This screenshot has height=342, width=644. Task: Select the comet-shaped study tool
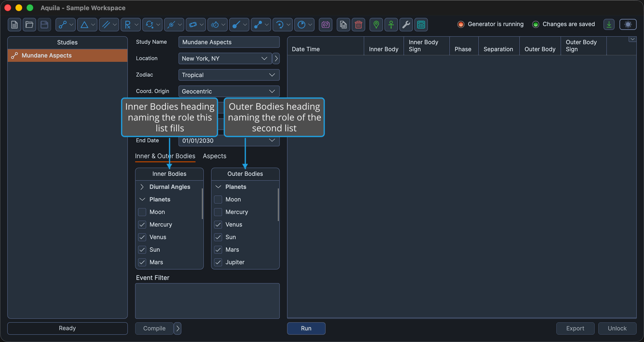pyautogui.click(x=239, y=25)
